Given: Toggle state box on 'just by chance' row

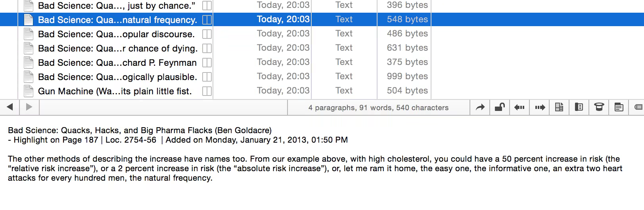Looking at the screenshot, I should [x=207, y=6].
